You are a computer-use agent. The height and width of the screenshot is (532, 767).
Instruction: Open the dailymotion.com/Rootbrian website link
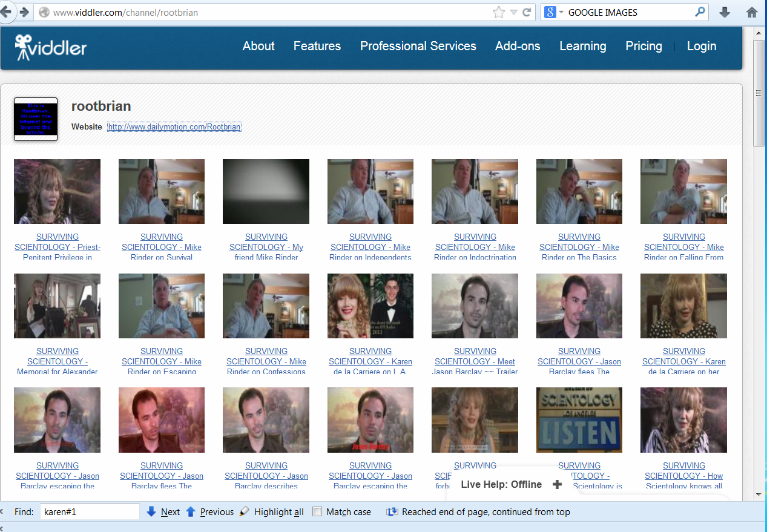click(x=174, y=127)
